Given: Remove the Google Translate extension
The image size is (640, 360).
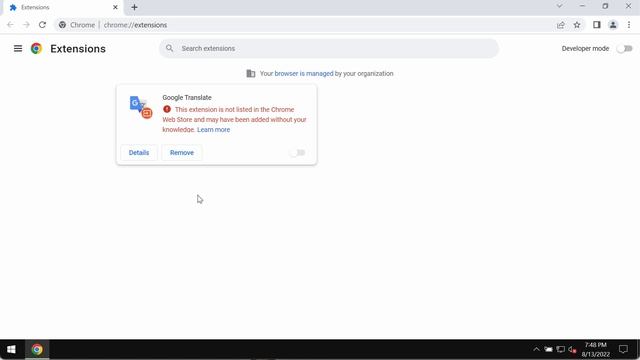Looking at the screenshot, I should pyautogui.click(x=182, y=153).
